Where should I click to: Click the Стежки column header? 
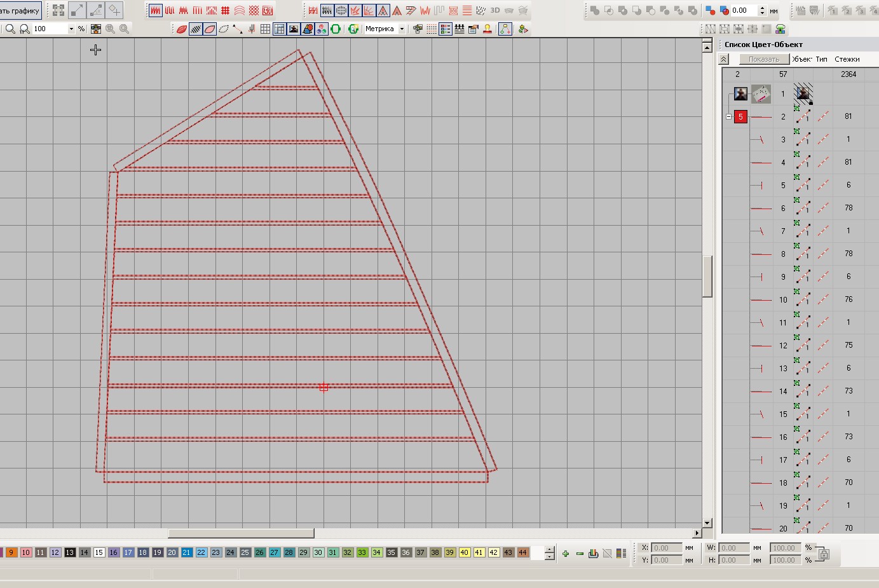847,59
